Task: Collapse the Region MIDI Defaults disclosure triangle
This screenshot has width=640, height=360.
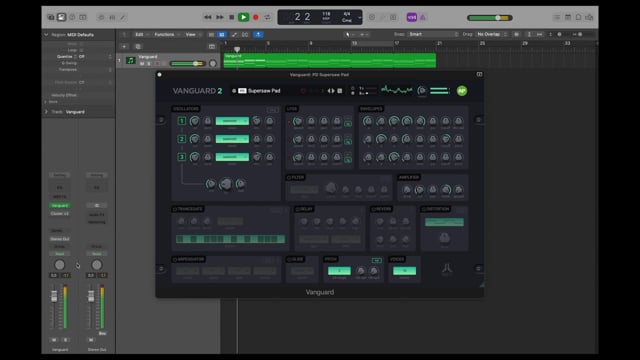Action: pyautogui.click(x=46, y=35)
